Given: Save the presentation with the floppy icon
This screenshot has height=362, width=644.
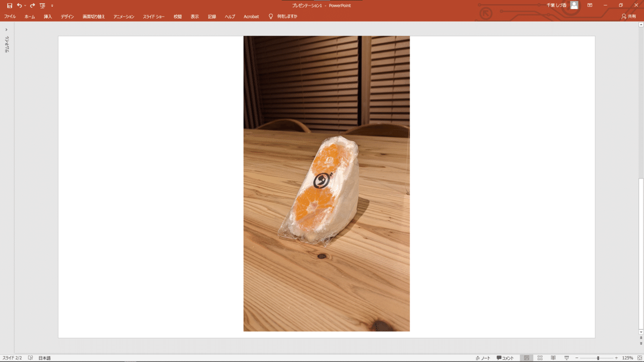Looking at the screenshot, I should pyautogui.click(x=10, y=5).
